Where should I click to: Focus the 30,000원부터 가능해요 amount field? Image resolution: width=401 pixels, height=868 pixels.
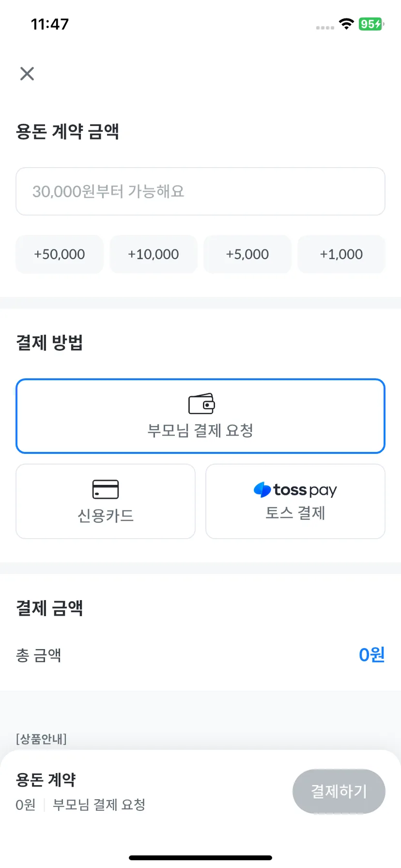(200, 191)
